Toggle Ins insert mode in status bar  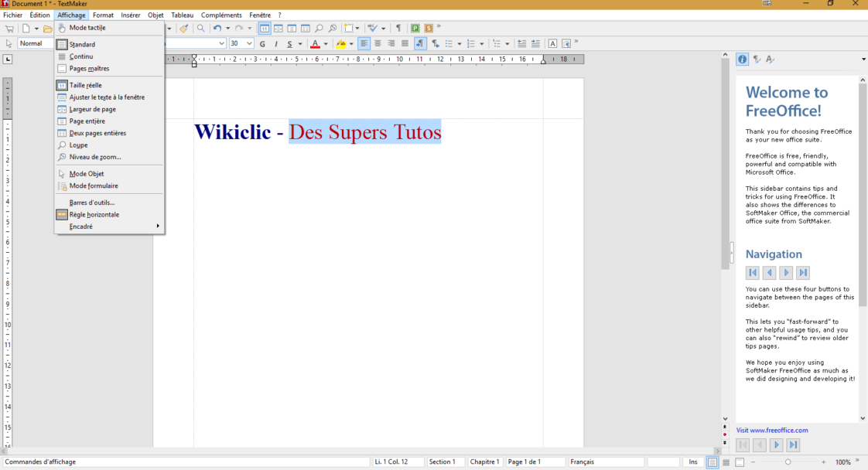point(693,461)
